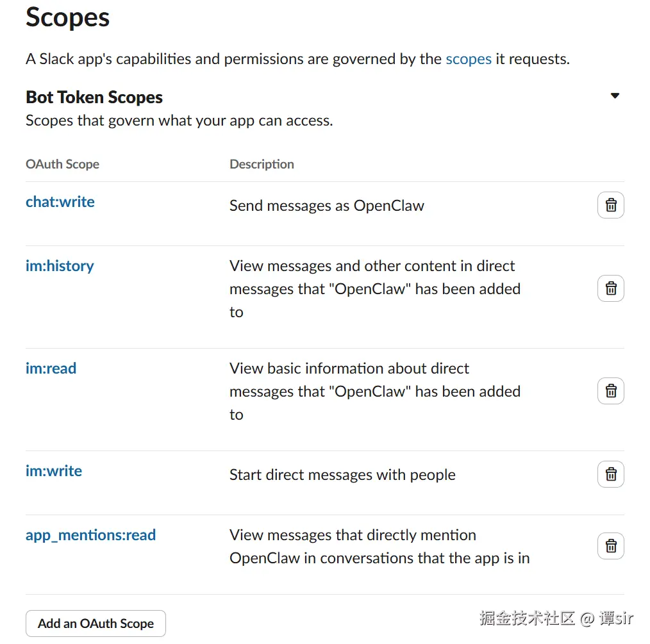The image size is (650, 644).
Task: Click the OAuth Scope column header
Action: [x=62, y=164]
